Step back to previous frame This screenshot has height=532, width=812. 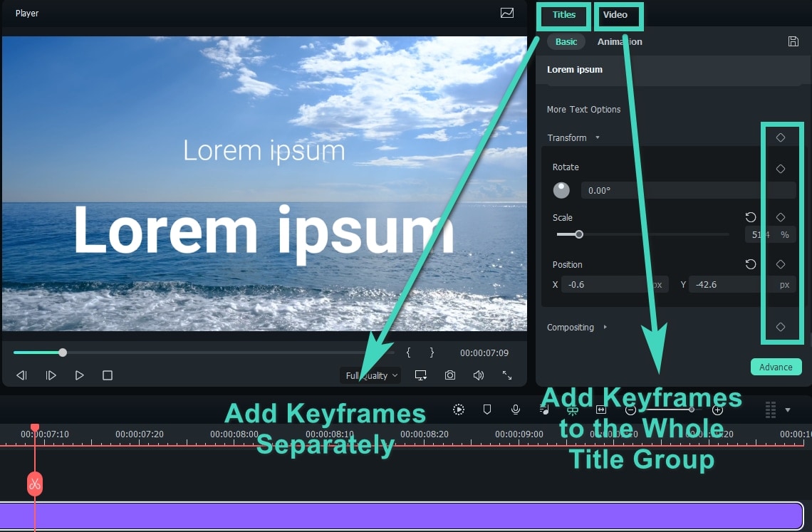21,375
